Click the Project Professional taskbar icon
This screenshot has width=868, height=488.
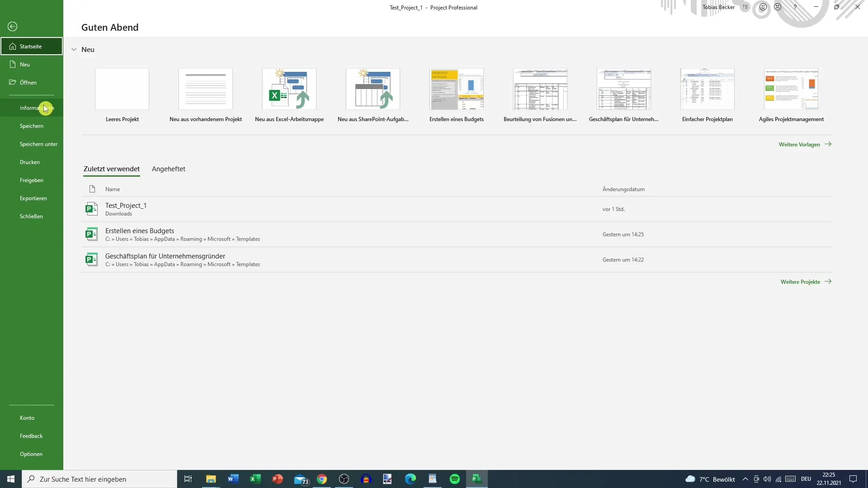[477, 479]
